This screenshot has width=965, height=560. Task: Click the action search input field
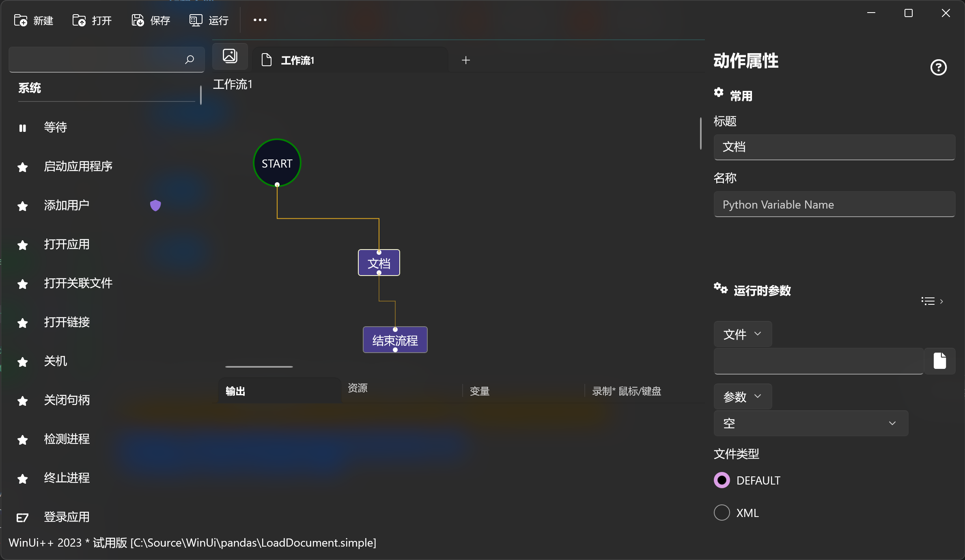click(97, 59)
